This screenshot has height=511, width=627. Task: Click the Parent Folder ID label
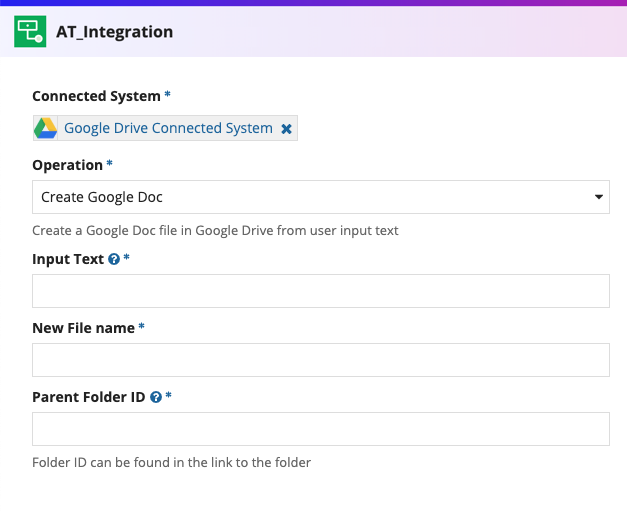click(x=89, y=397)
